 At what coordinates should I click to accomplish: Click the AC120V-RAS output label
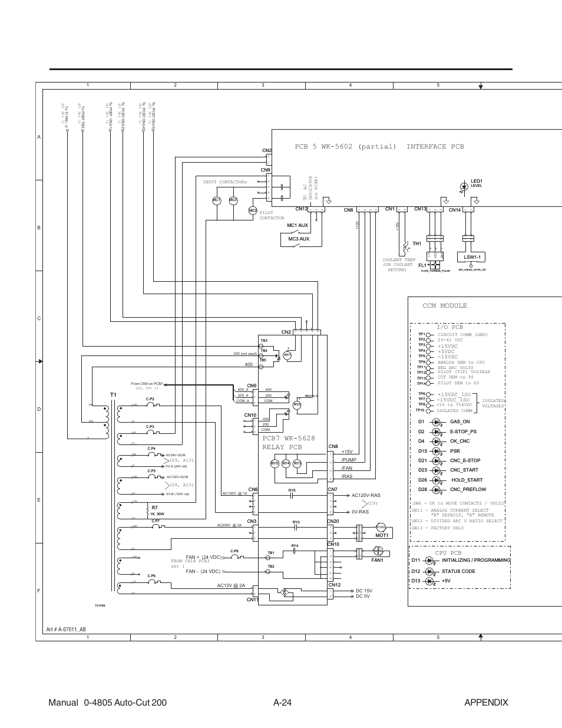[366, 496]
